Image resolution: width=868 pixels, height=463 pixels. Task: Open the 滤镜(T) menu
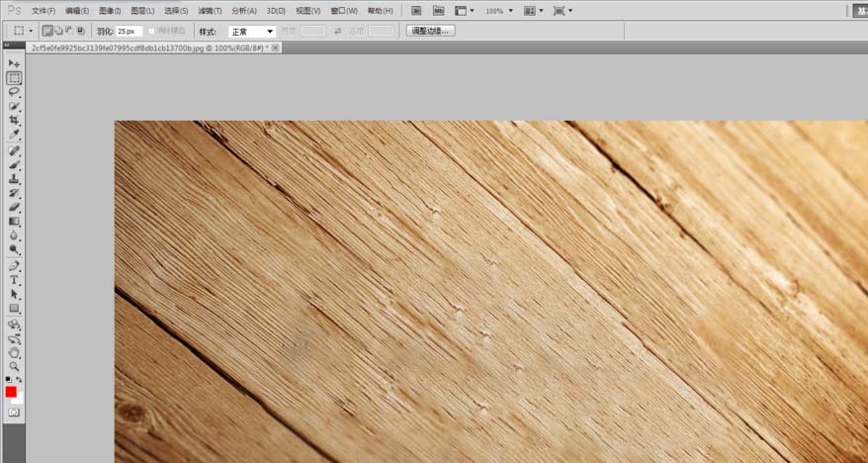[x=210, y=11]
